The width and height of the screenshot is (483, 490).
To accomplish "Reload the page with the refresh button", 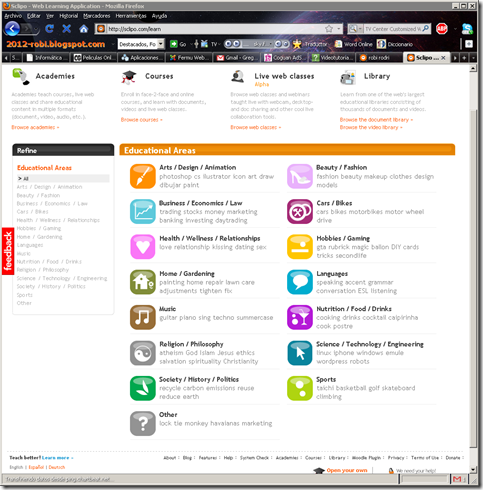I will (x=49, y=29).
